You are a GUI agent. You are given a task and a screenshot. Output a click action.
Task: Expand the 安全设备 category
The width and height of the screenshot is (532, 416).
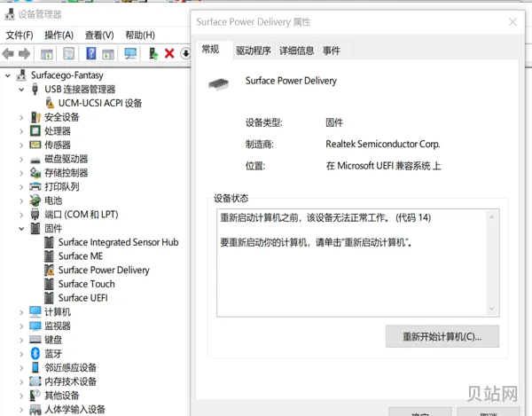point(21,117)
